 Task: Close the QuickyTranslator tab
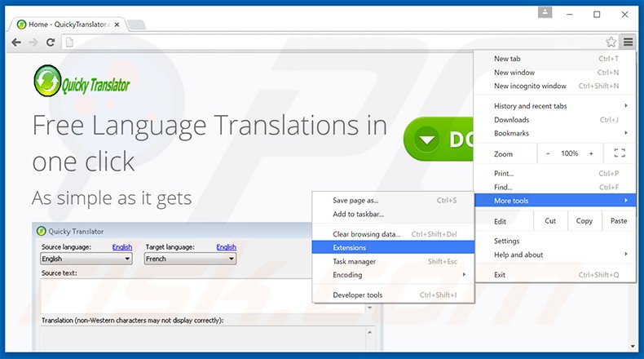point(117,24)
